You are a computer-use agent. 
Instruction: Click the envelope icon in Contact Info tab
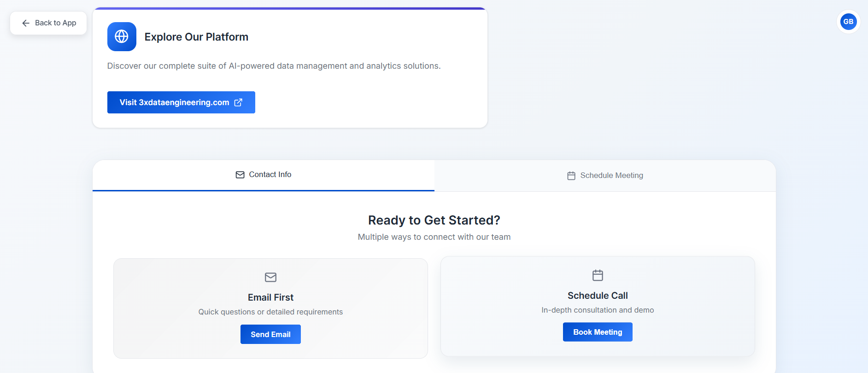(240, 175)
